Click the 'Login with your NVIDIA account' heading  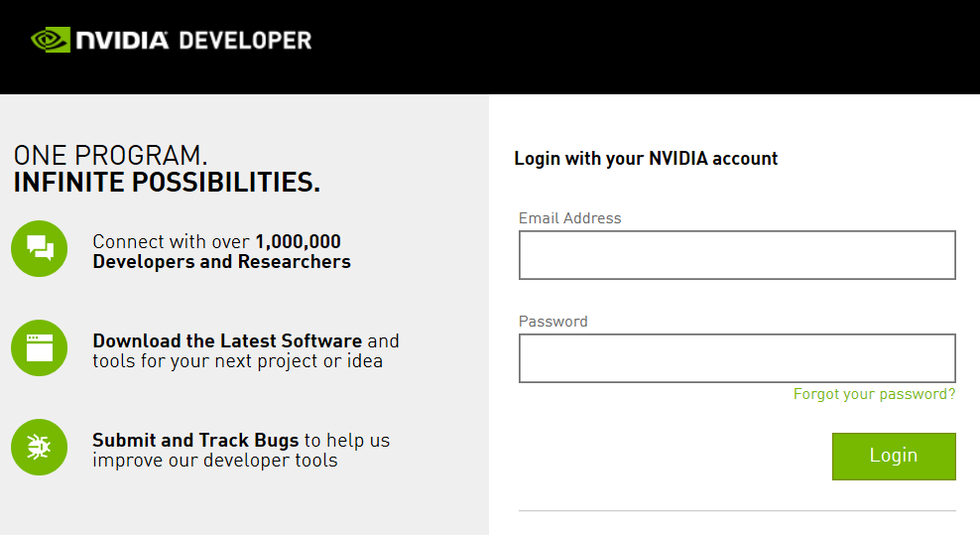click(646, 158)
